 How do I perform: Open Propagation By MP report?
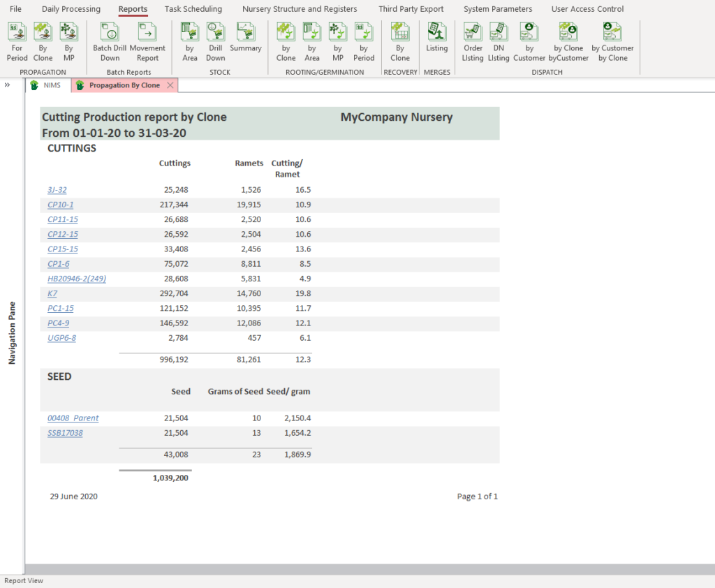click(x=68, y=41)
